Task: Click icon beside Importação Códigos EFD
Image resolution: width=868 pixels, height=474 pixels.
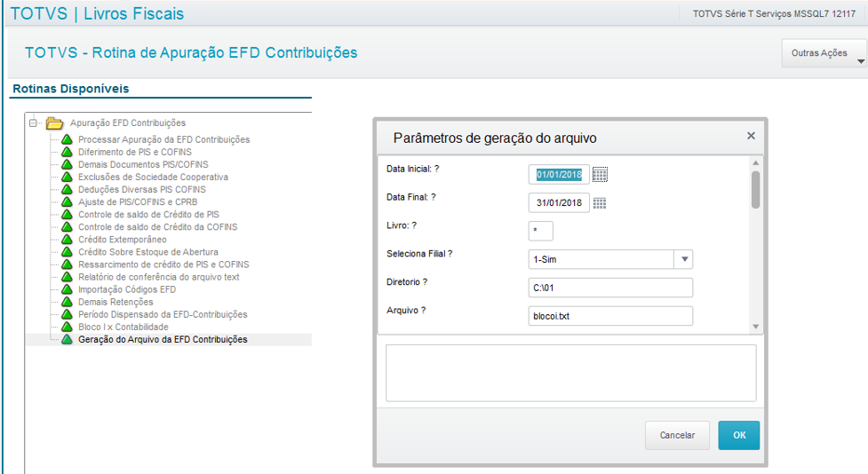Action: tap(67, 289)
